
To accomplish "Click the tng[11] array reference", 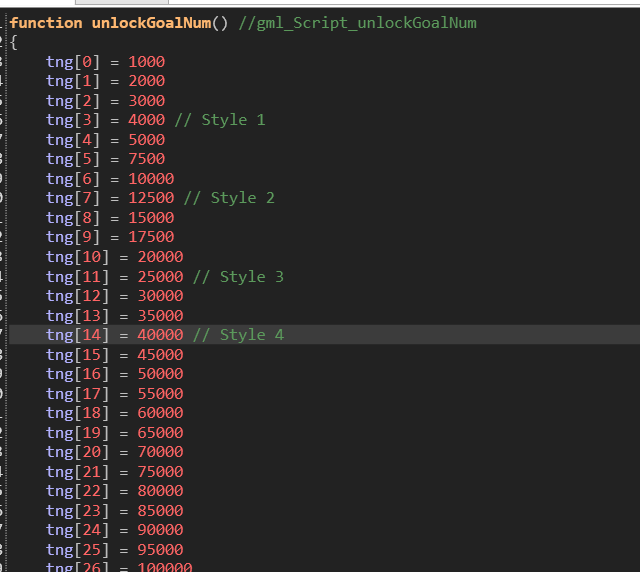I will [78, 277].
